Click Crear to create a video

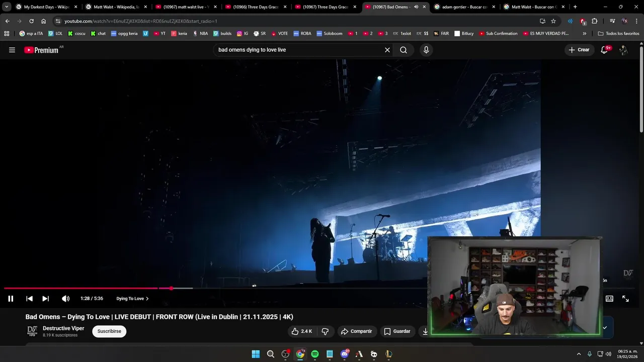(579, 50)
